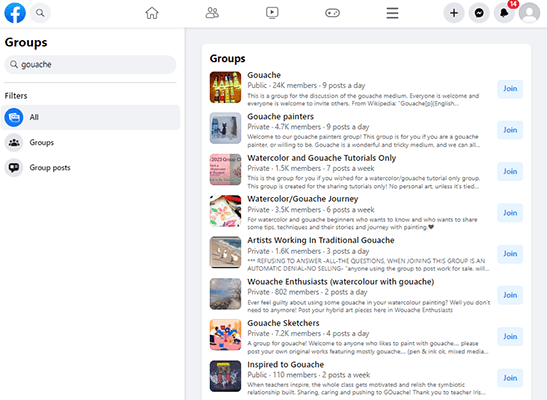The image size is (547, 400).
Task: Open Watercolor and Gouache Tutorials Only link
Action: 322,158
